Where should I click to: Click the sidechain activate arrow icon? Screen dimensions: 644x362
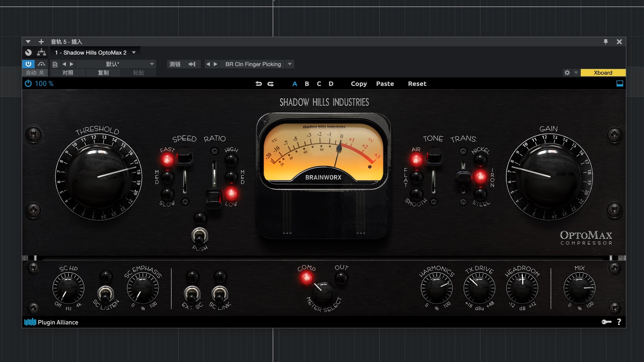click(x=192, y=64)
